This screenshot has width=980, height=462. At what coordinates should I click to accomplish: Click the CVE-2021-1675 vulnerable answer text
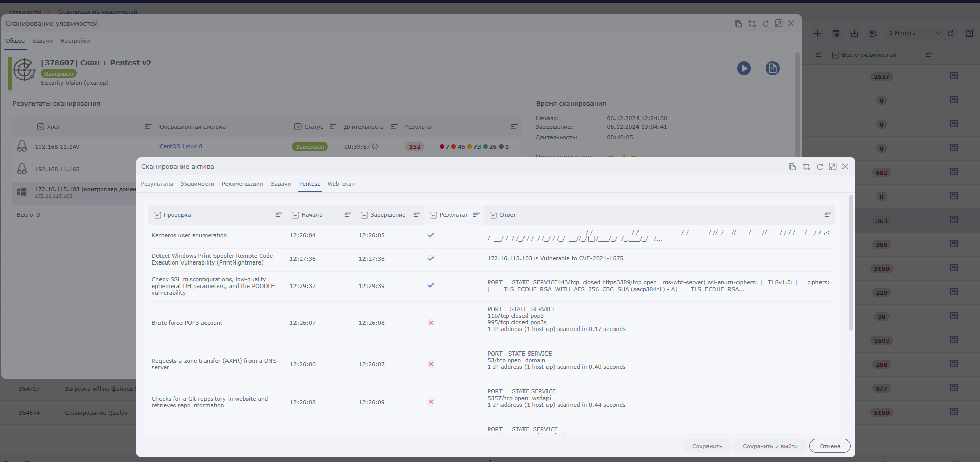[x=555, y=259]
